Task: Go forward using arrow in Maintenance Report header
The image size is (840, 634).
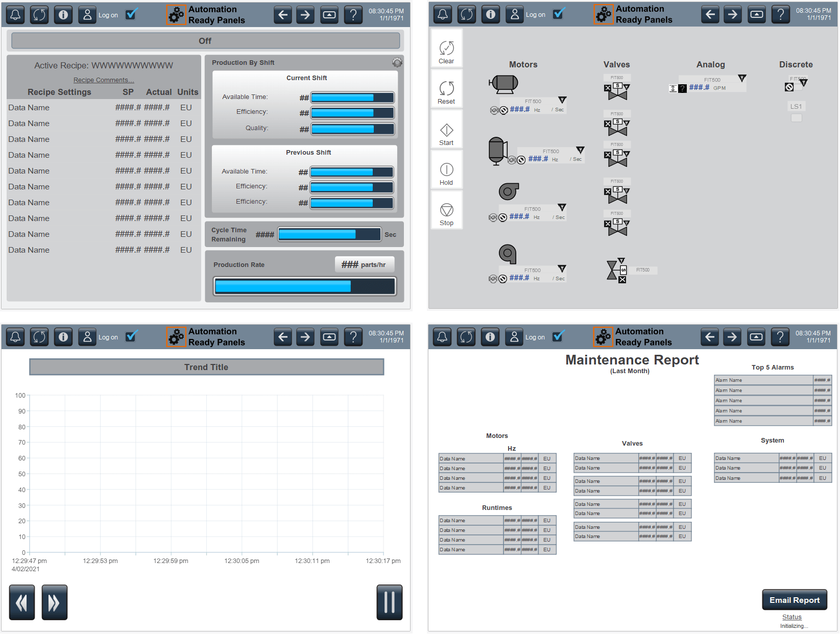Action: click(732, 337)
